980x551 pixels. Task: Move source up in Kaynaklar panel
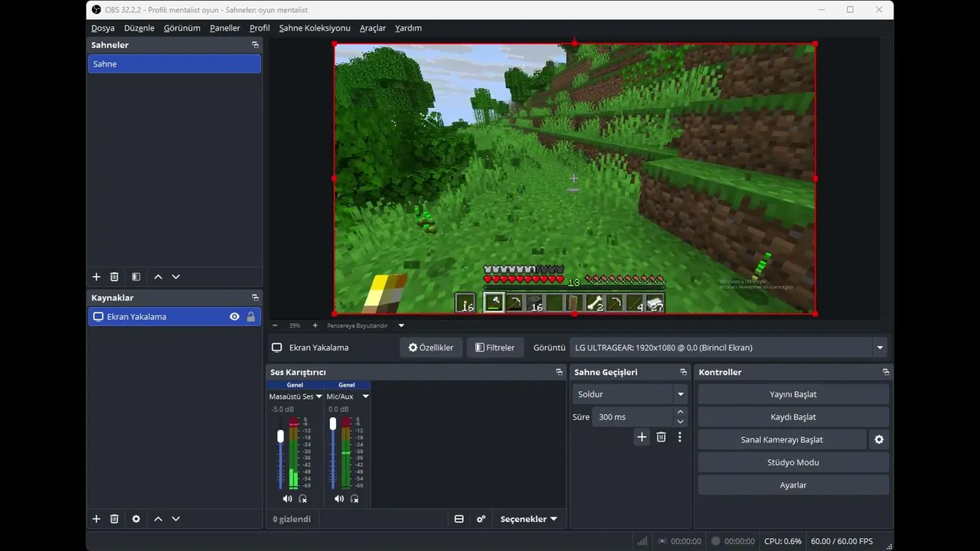pos(158,519)
